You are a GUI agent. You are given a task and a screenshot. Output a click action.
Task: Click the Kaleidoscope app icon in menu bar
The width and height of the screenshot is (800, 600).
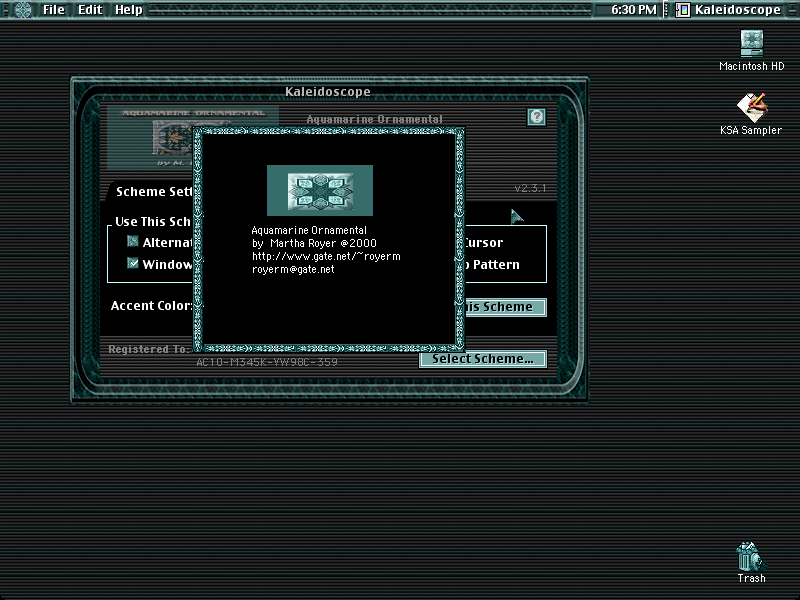(682, 10)
